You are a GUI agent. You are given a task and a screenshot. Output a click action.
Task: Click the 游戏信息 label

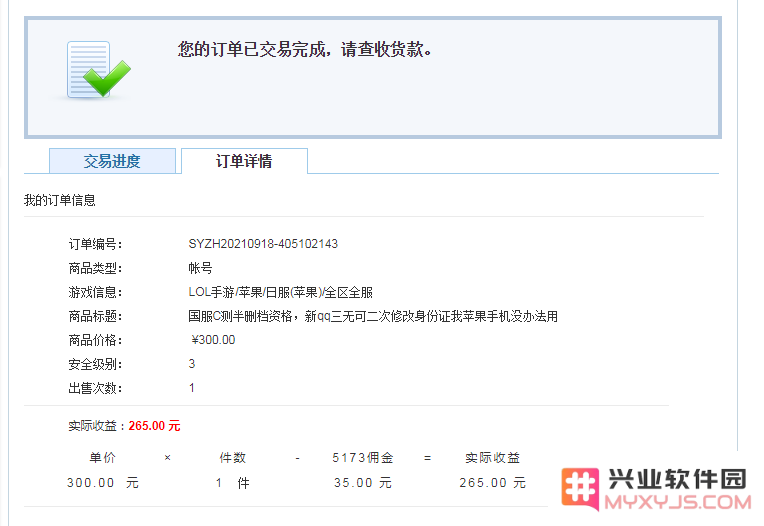click(96, 292)
